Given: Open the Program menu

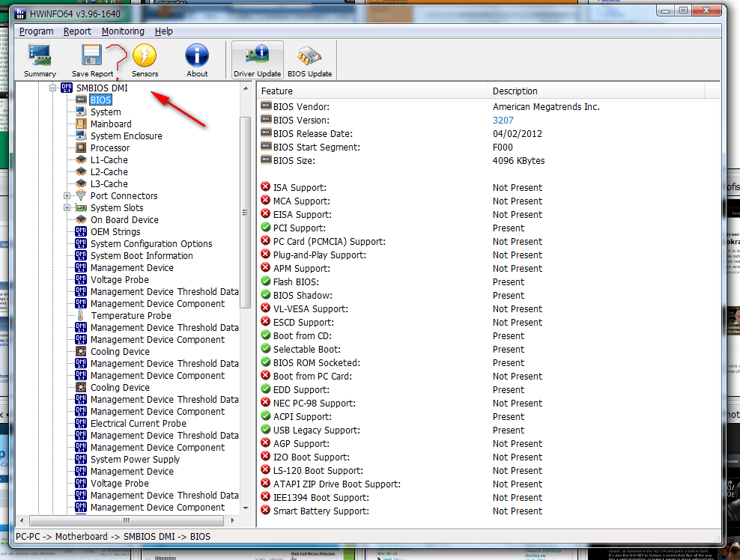Looking at the screenshot, I should (x=37, y=31).
